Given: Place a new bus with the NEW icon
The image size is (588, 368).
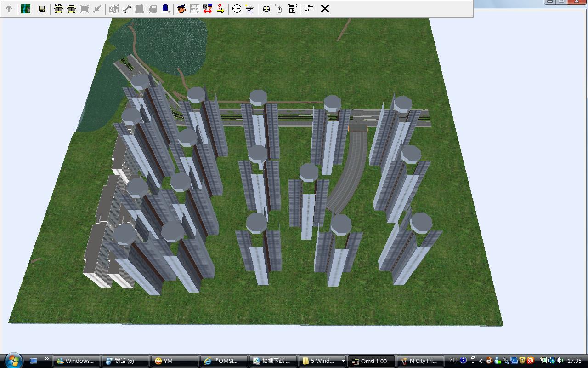Looking at the screenshot, I should (x=58, y=9).
